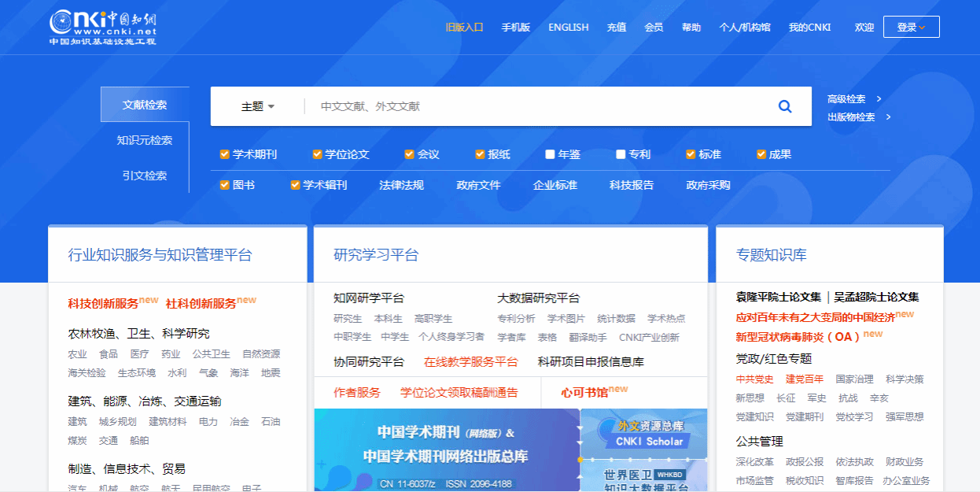Open 袁隆平院士论文集 link
Viewport: 980px width, 492px height.
tap(779, 297)
